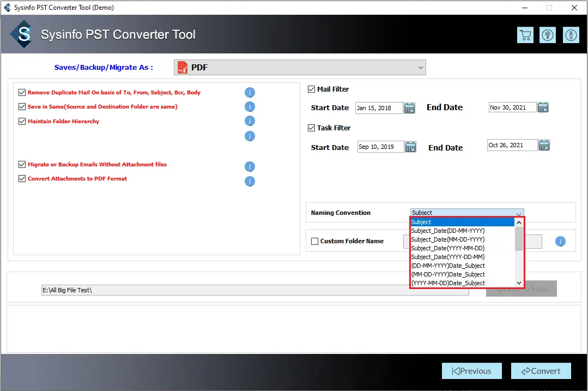The width and height of the screenshot is (588, 391).
Task: Collapse the Naming Convention combo box
Action: point(518,213)
